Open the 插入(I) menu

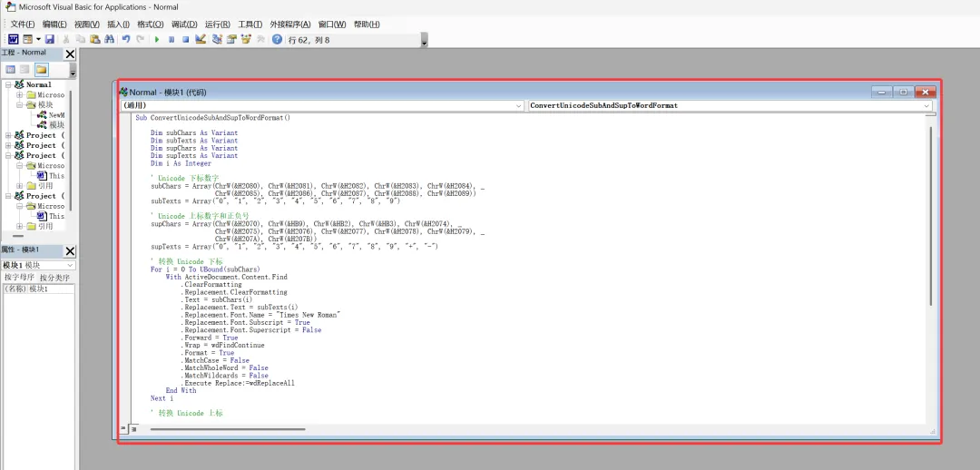coord(118,24)
